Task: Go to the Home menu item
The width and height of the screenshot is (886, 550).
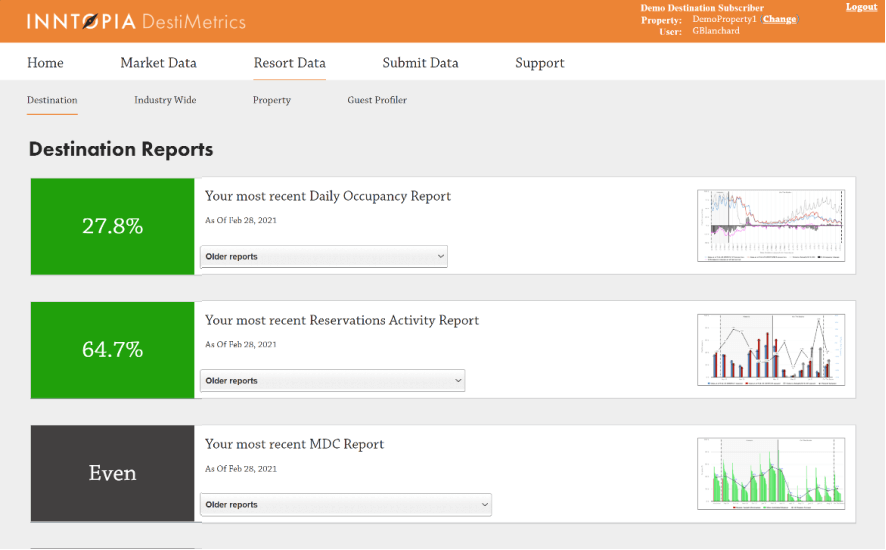Action: [45, 63]
